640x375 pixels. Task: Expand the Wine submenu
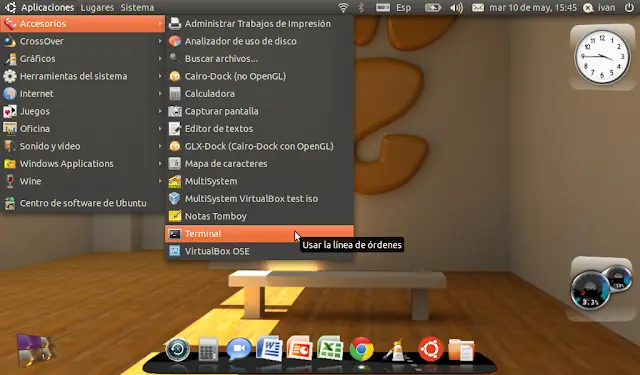point(82,181)
